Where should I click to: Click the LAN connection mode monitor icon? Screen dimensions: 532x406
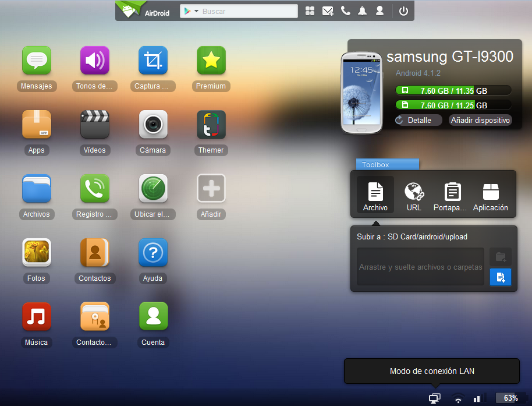click(435, 398)
